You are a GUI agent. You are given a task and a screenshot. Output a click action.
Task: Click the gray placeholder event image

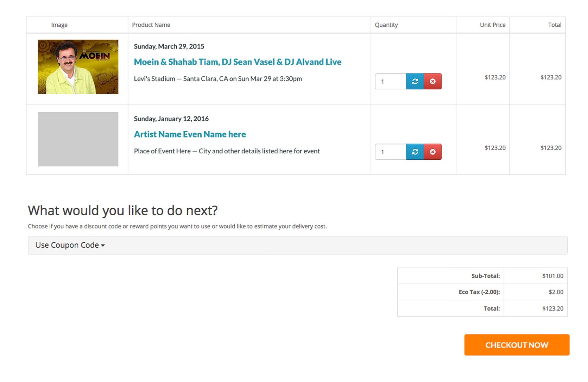click(x=78, y=139)
